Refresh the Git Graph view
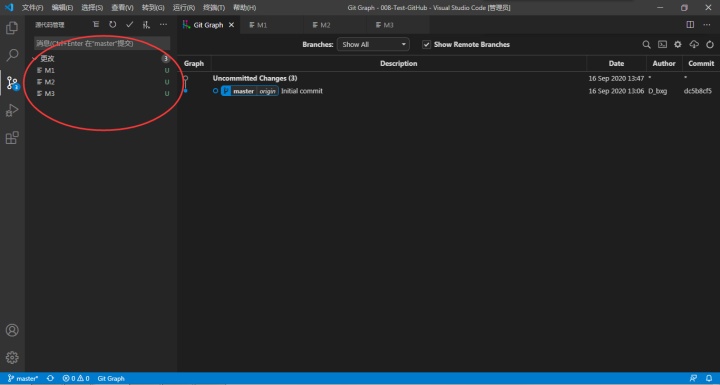The width and height of the screenshot is (720, 385). point(710,45)
